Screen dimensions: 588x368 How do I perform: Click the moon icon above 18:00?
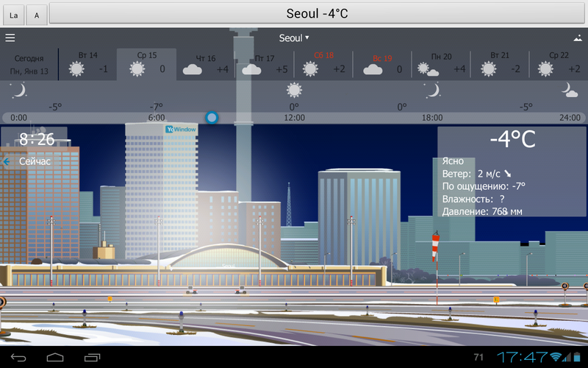pyautogui.click(x=432, y=91)
